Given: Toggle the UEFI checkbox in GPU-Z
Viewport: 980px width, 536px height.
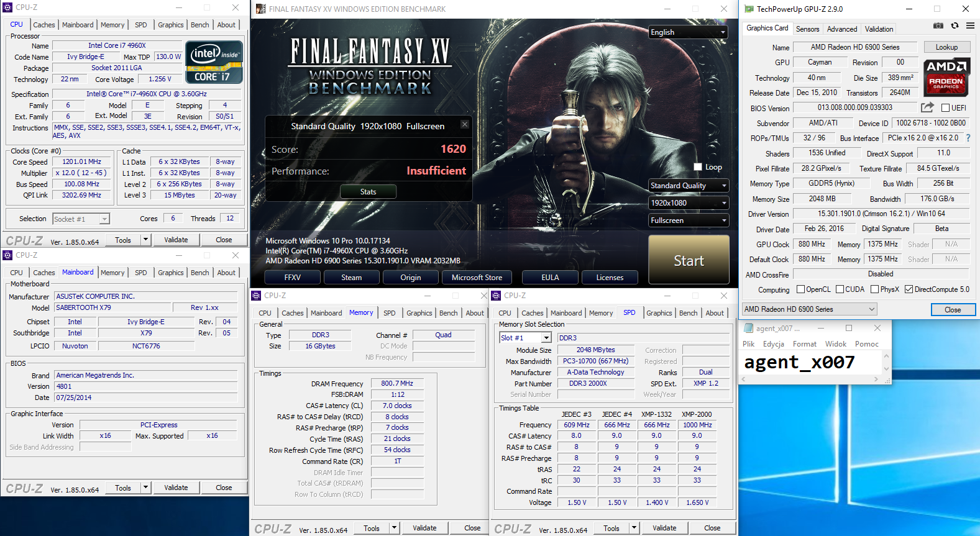Looking at the screenshot, I should coord(945,108).
